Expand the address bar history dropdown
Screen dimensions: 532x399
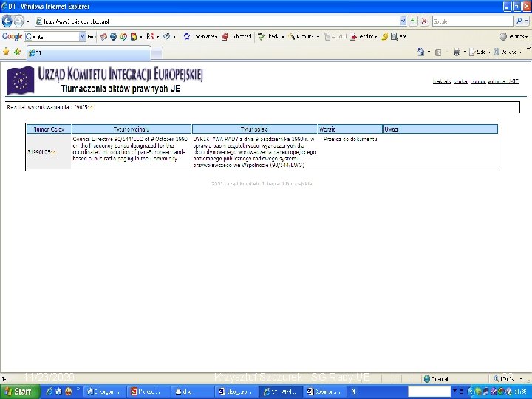pyautogui.click(x=403, y=21)
